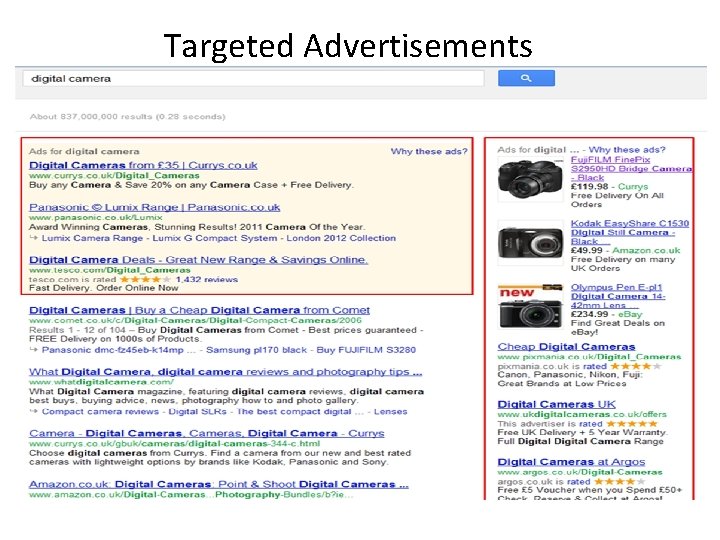Click the 'www.panasonic.co.uk/Lumix' green URL
The image size is (720, 540).
click(96, 218)
